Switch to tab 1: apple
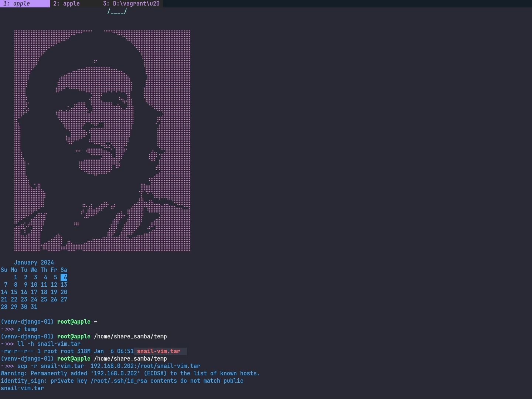The width and height of the screenshot is (532, 399). (25, 4)
